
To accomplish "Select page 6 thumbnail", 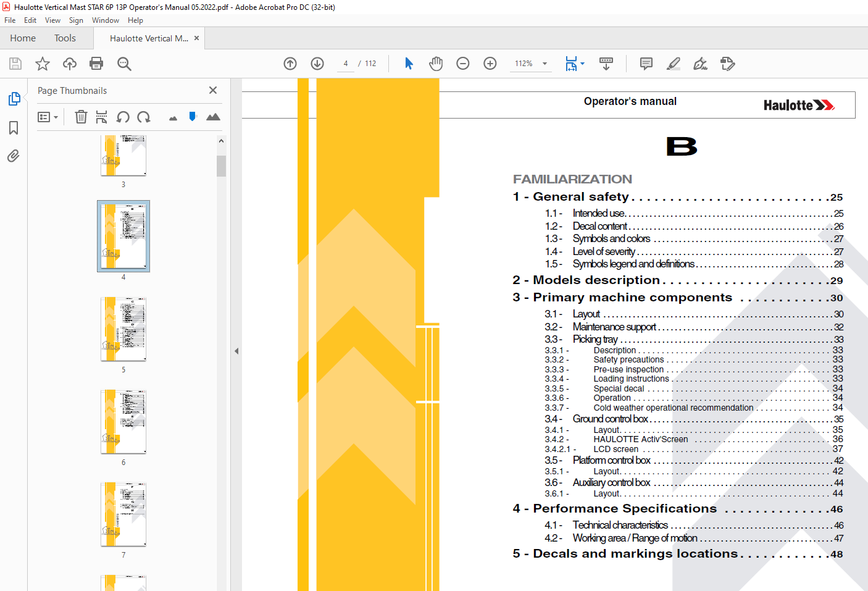I will [x=123, y=422].
